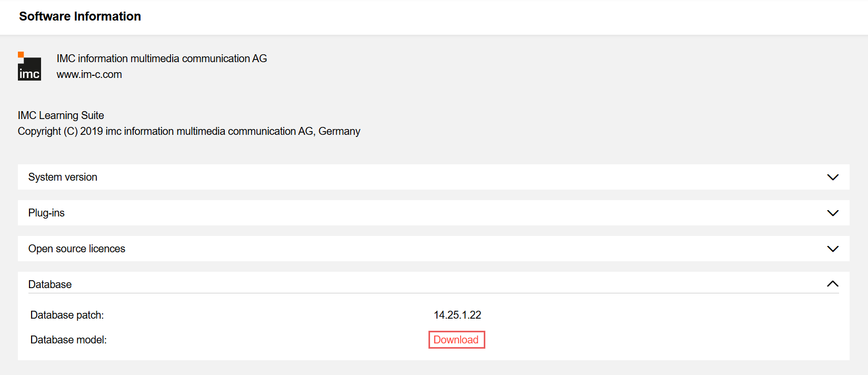Click the copyright 2019 notice

(x=189, y=131)
